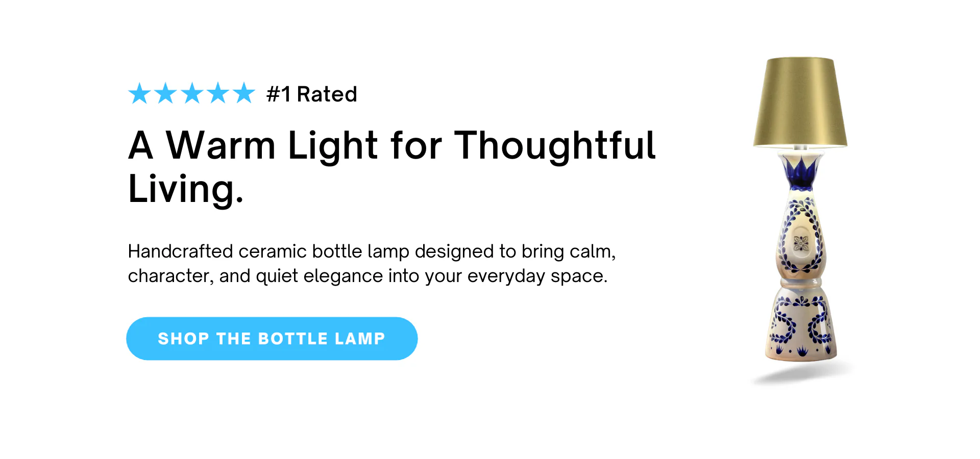
Task: Click "ceramic bottle lamp" in the description
Action: [324, 251]
